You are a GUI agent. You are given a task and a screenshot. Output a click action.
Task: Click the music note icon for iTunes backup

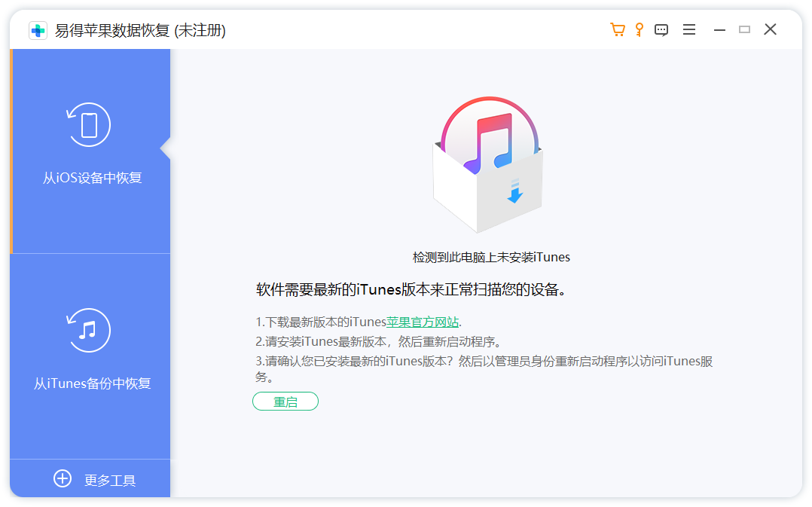pyautogui.click(x=88, y=329)
